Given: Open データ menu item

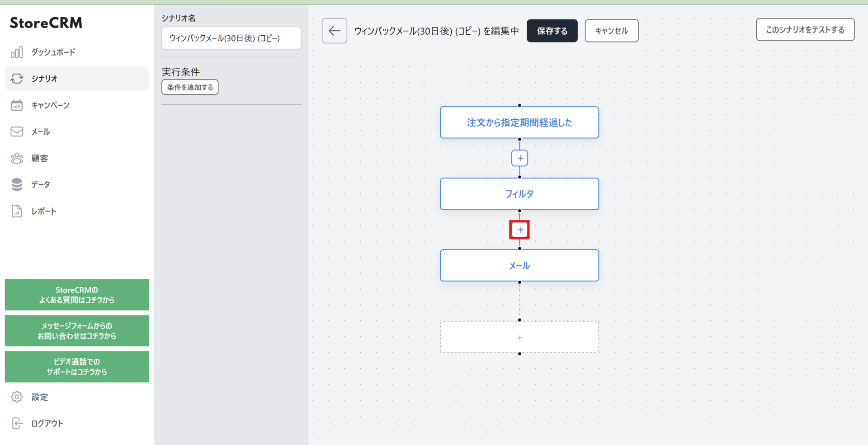Looking at the screenshot, I should point(77,184).
